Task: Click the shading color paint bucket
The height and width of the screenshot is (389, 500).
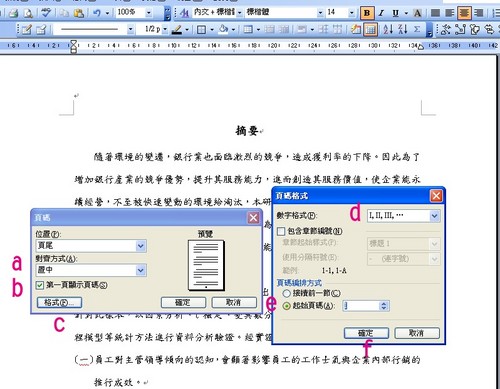Action: pos(223,30)
